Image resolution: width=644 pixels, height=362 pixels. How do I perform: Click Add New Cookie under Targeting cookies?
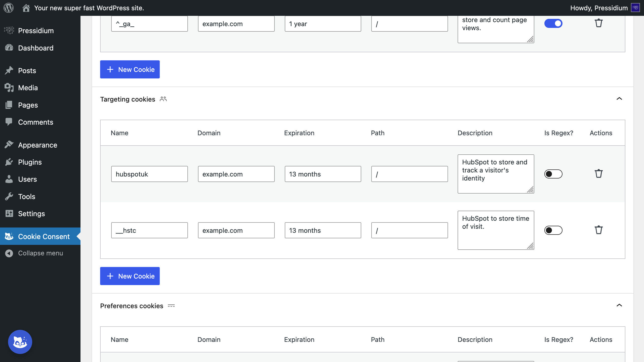pyautogui.click(x=130, y=276)
